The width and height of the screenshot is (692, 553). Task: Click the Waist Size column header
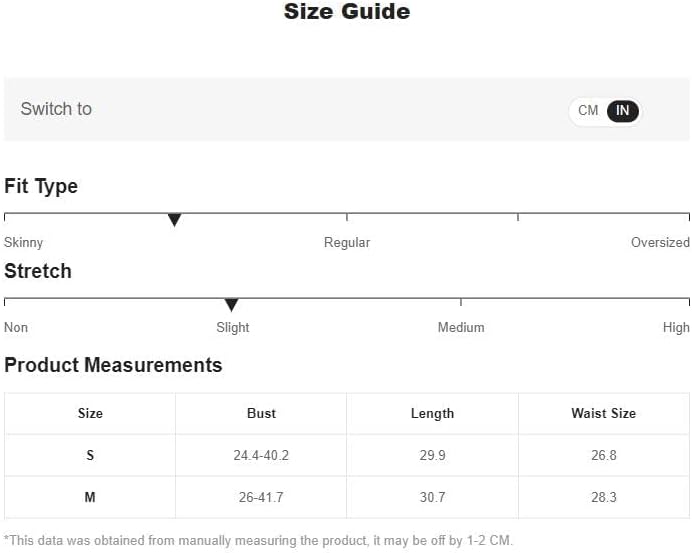[604, 414]
